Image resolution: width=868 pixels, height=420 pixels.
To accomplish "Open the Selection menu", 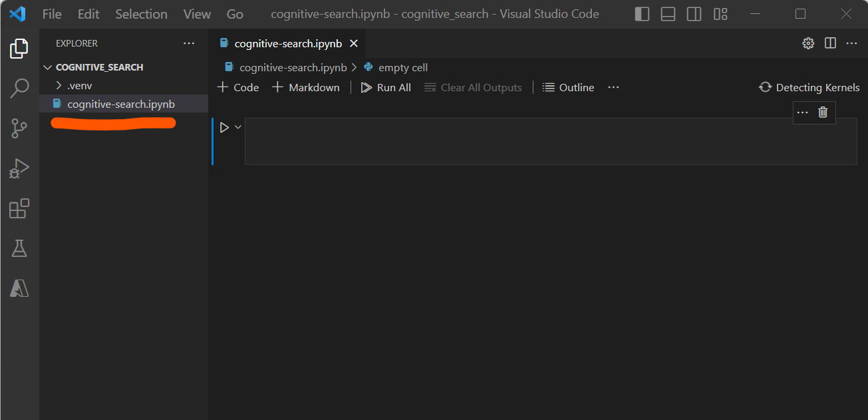I will point(141,14).
